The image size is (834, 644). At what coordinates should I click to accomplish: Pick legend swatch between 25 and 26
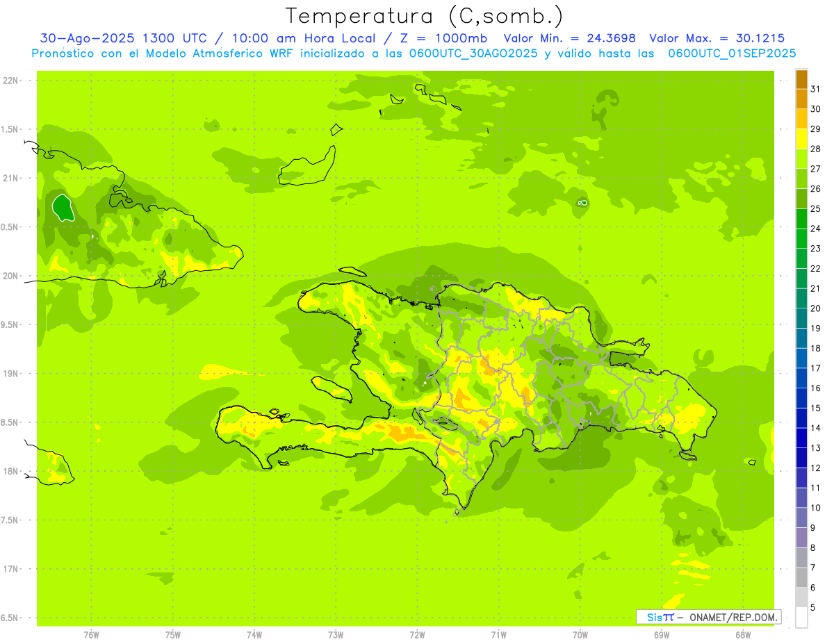(801, 199)
